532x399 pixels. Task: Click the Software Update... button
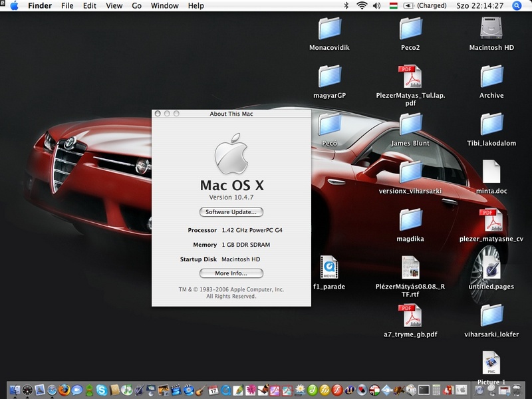coord(231,212)
